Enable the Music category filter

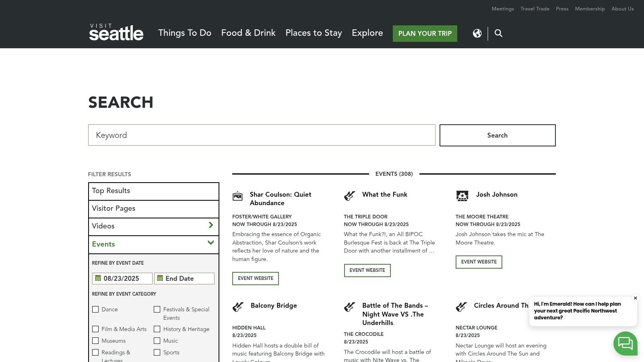coord(157,341)
